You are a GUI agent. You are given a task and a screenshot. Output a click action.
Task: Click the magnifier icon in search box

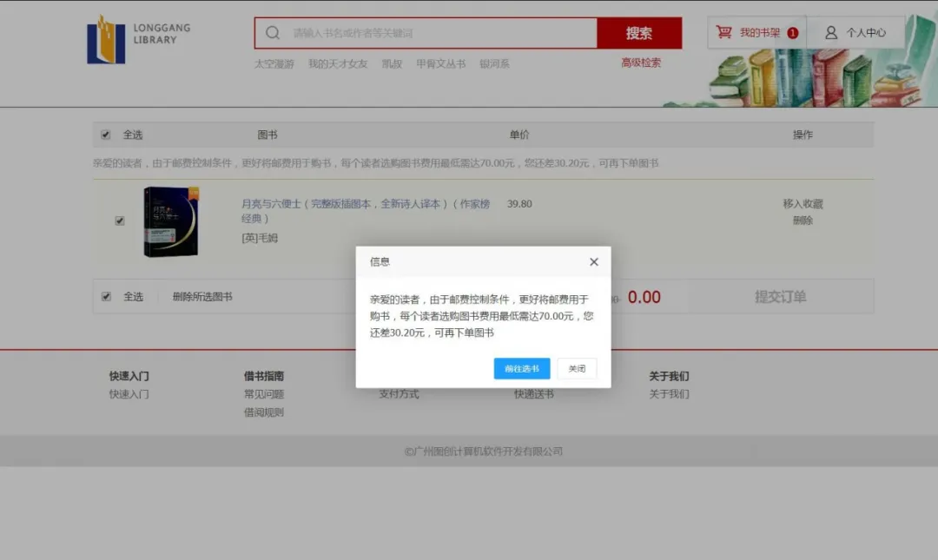point(273,33)
